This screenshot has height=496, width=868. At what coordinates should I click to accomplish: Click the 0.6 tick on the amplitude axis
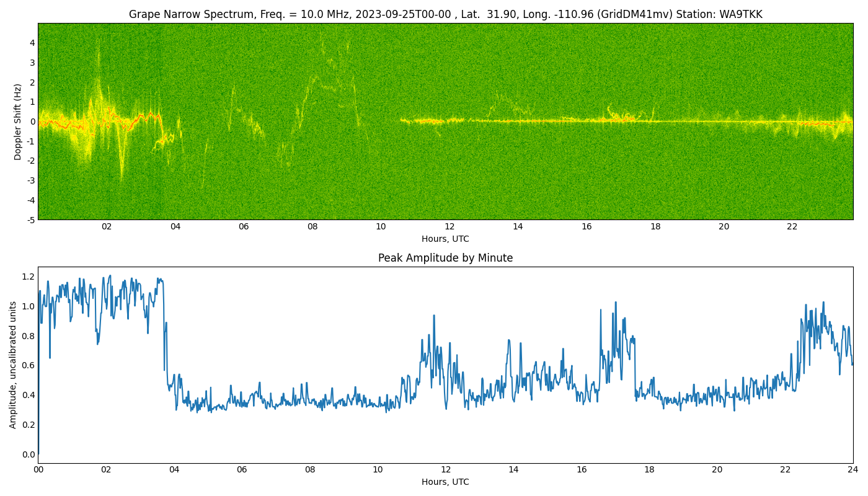(29, 365)
